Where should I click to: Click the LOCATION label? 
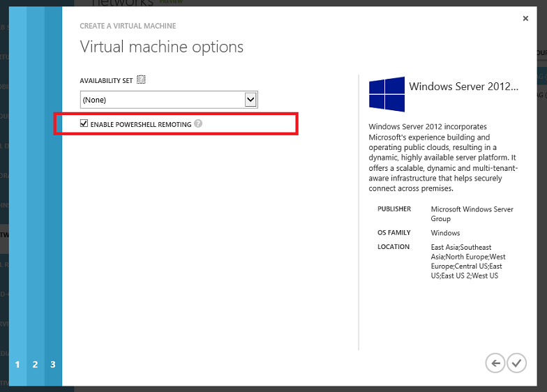pos(394,247)
